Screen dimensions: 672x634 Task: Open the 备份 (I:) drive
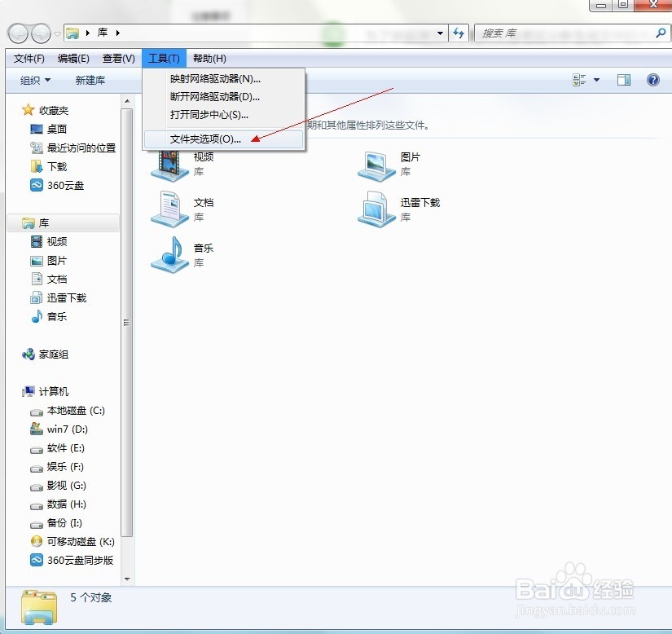click(x=55, y=523)
